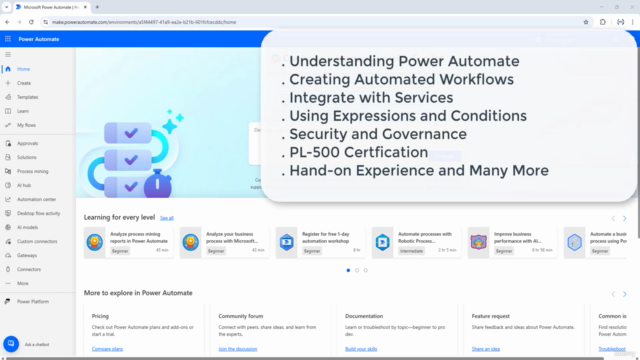Click the AI hub sidebar icon
Viewport: 640px width, 360px height.
coord(8,185)
